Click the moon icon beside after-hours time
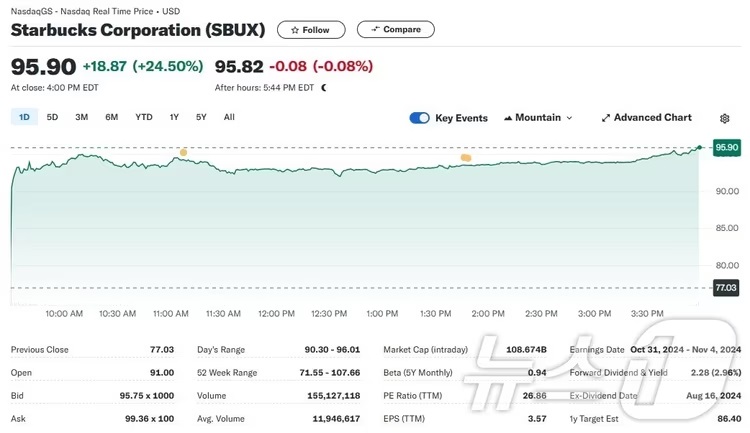Image resolution: width=750 pixels, height=433 pixels. click(324, 88)
